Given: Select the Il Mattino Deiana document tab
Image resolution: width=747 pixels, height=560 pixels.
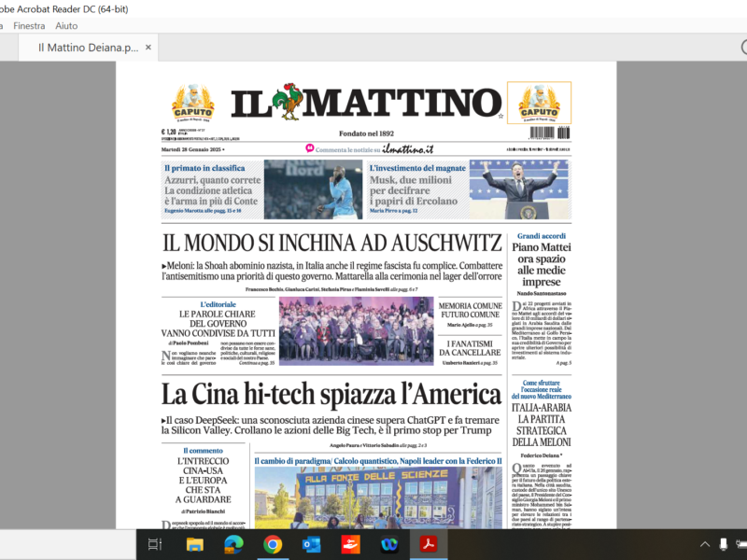Looking at the screenshot, I should tap(88, 48).
